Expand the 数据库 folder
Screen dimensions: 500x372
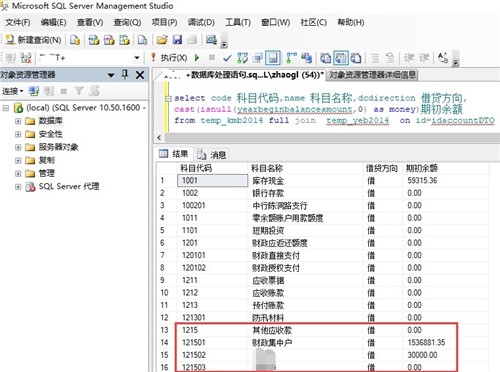[x=18, y=121]
